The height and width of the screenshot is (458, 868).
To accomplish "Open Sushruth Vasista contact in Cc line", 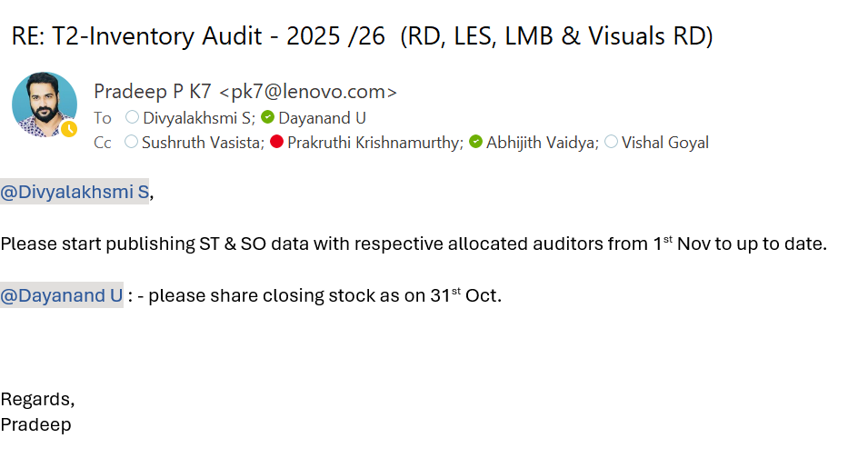I will click(x=202, y=142).
